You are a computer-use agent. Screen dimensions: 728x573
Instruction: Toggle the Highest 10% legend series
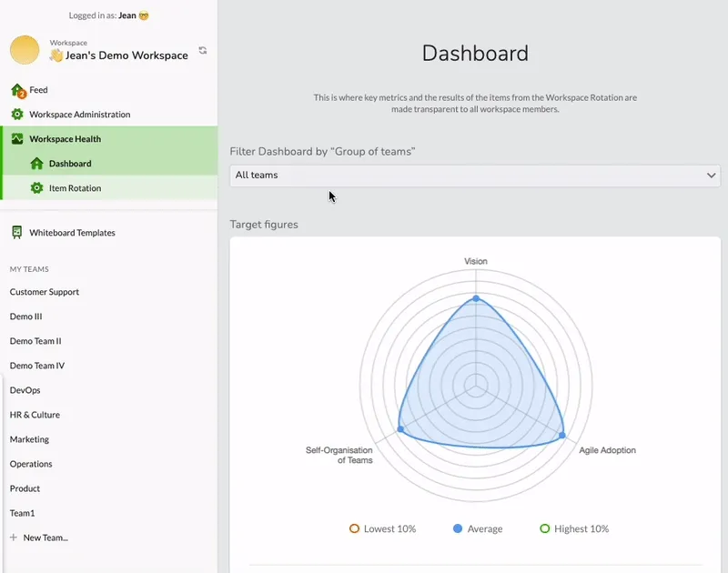click(x=573, y=528)
